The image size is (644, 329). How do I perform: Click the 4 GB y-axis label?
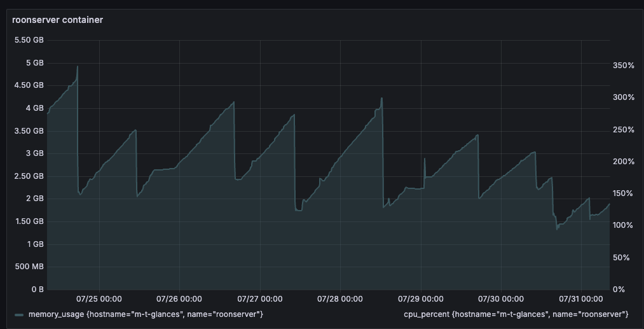(34, 108)
